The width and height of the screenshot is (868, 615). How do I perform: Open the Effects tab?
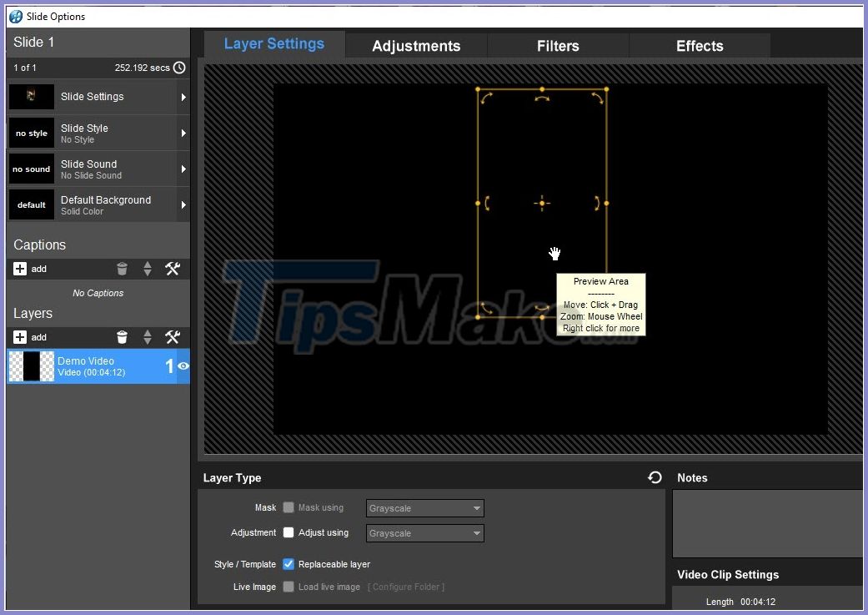coord(699,46)
